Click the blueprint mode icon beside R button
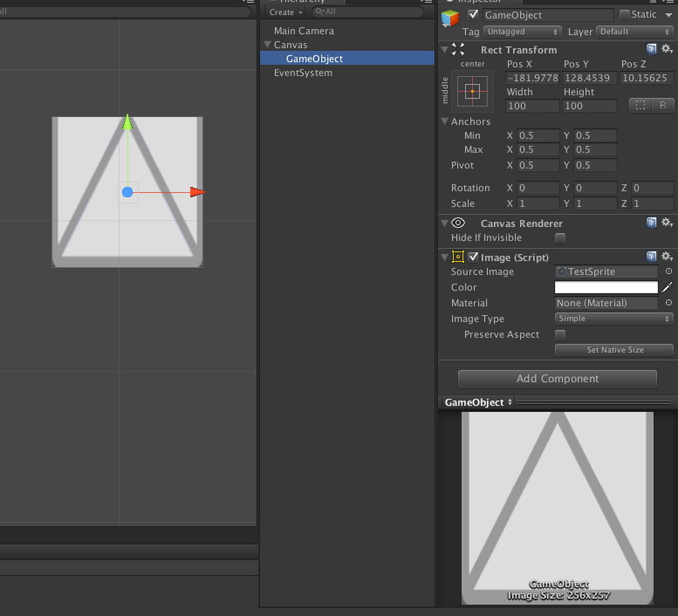Viewport: 678px width, 616px height. 640,105
